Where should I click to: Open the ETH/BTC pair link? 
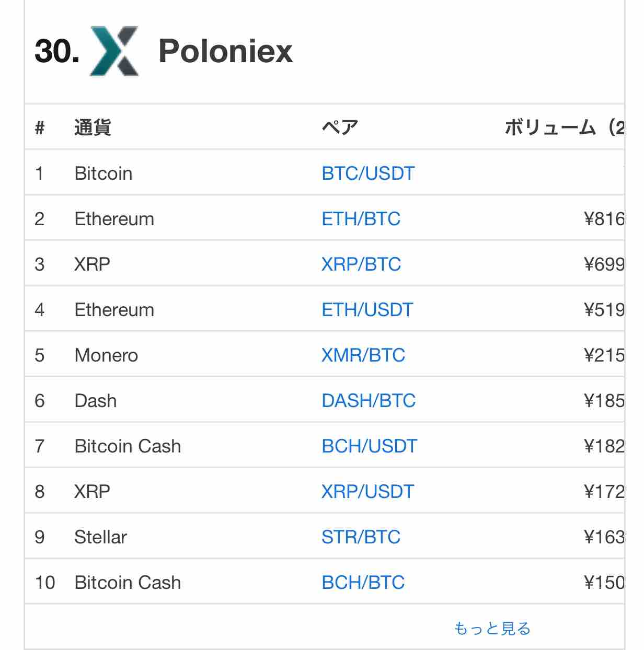pyautogui.click(x=361, y=218)
